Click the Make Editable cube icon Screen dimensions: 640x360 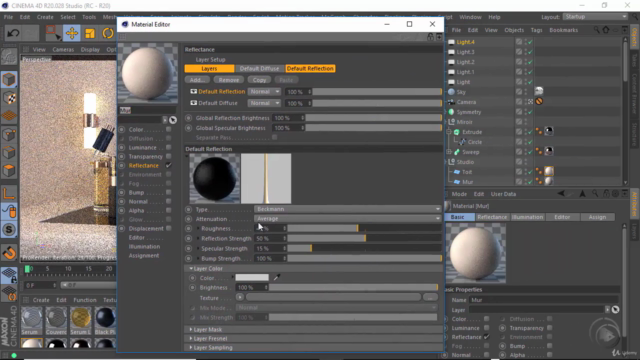[x=9, y=80]
